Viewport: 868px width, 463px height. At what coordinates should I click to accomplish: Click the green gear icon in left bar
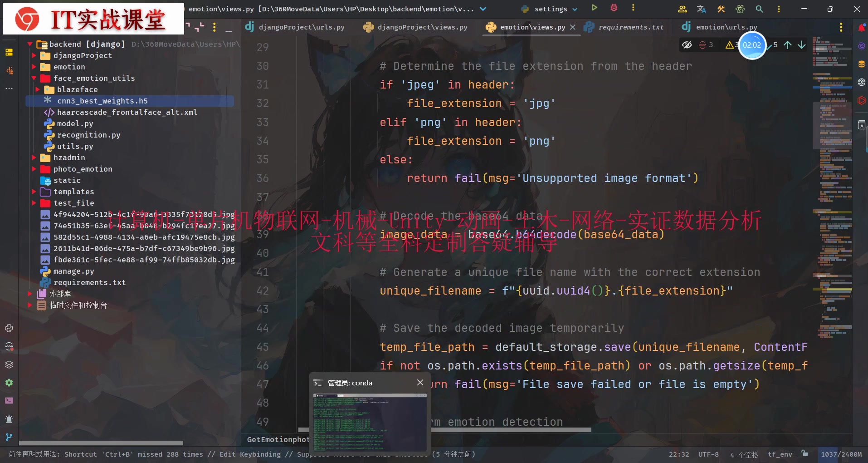click(9, 383)
